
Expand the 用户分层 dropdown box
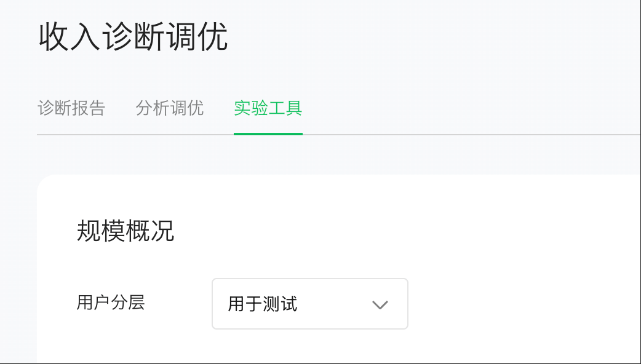tap(309, 304)
